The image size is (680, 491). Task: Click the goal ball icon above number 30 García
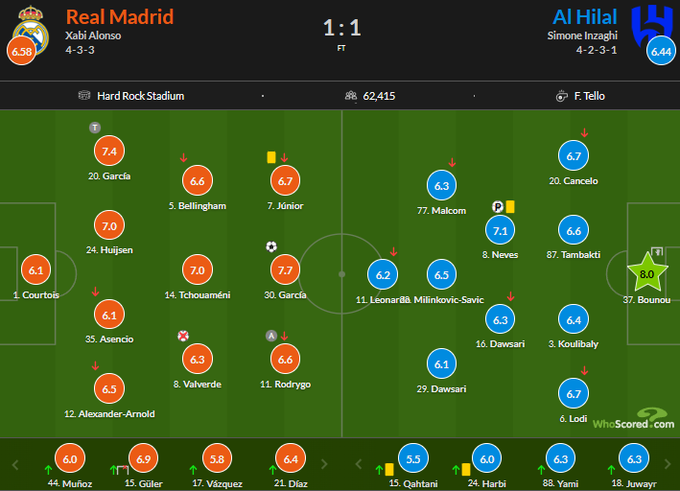271,246
